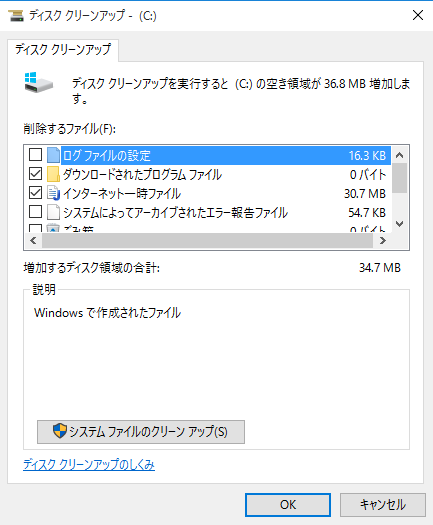Viewport: 433px width, 525px height.
Task: Click the インターネット一時ファイル document icon
Action: click(x=53, y=194)
